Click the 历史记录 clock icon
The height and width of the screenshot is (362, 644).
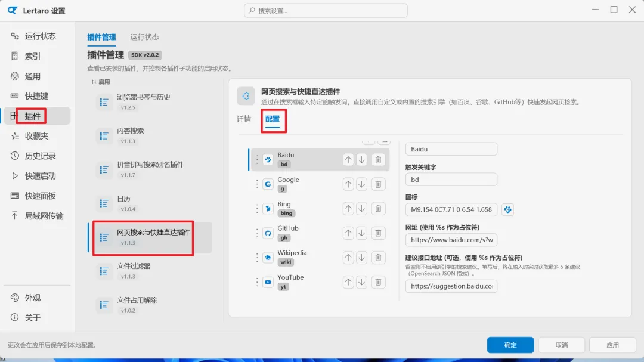pyautogui.click(x=15, y=156)
